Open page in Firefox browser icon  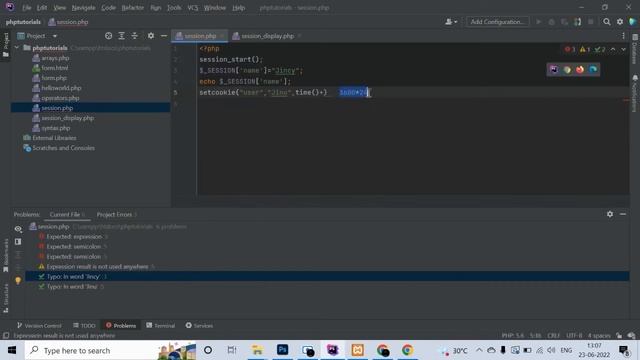click(580, 69)
